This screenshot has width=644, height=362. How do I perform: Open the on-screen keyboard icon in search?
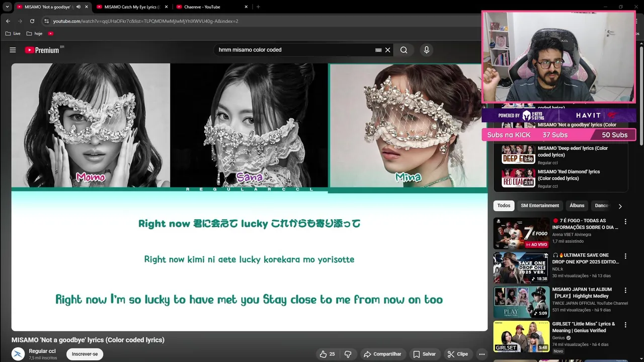click(378, 50)
